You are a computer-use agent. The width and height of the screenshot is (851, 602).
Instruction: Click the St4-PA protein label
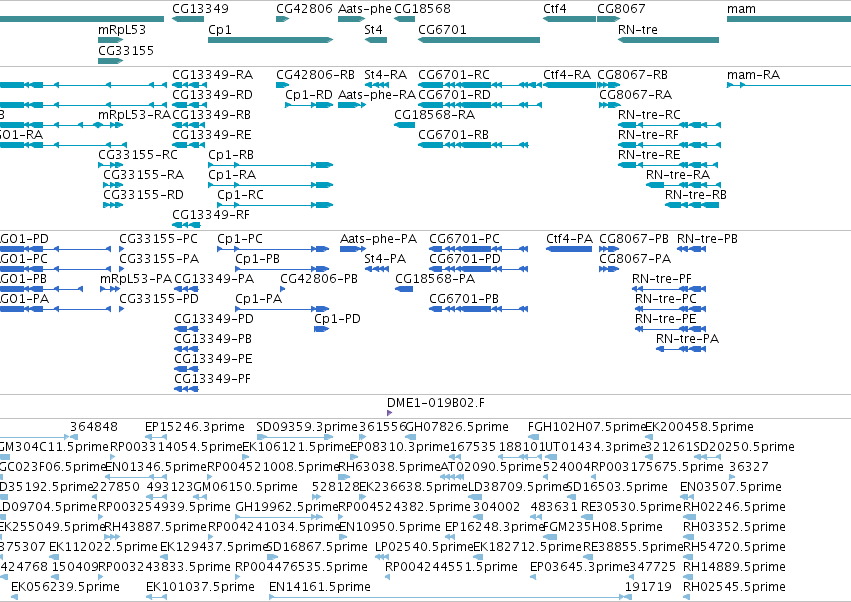385,259
